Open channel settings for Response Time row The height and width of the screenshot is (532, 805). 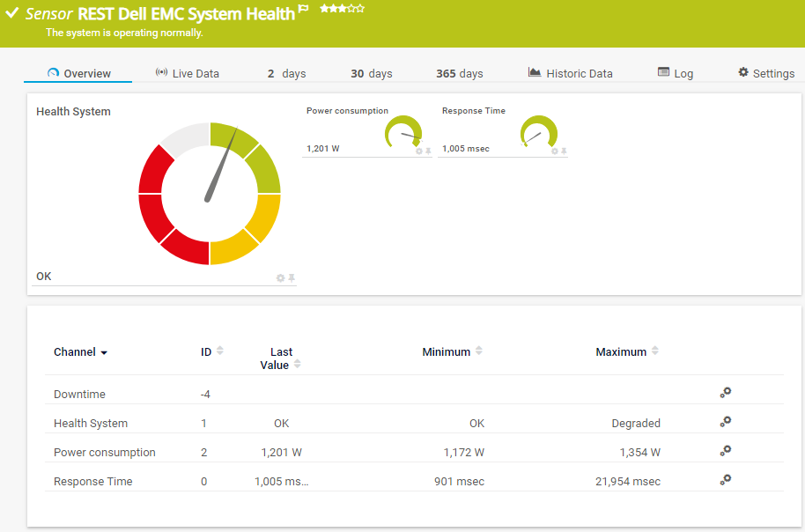(x=725, y=480)
